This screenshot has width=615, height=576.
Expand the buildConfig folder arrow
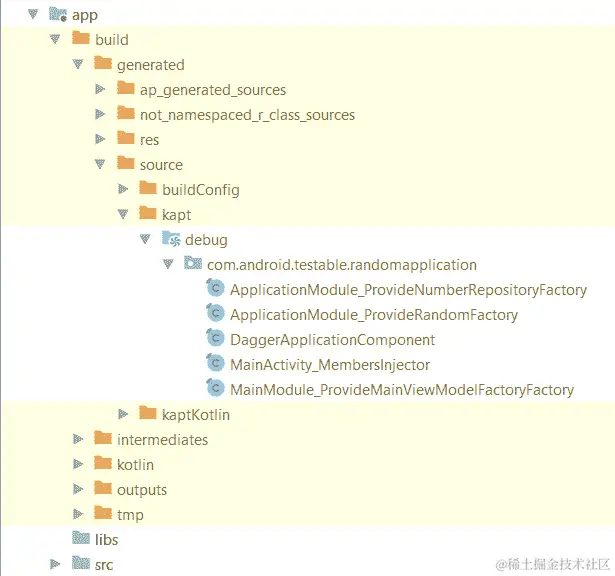click(x=123, y=189)
